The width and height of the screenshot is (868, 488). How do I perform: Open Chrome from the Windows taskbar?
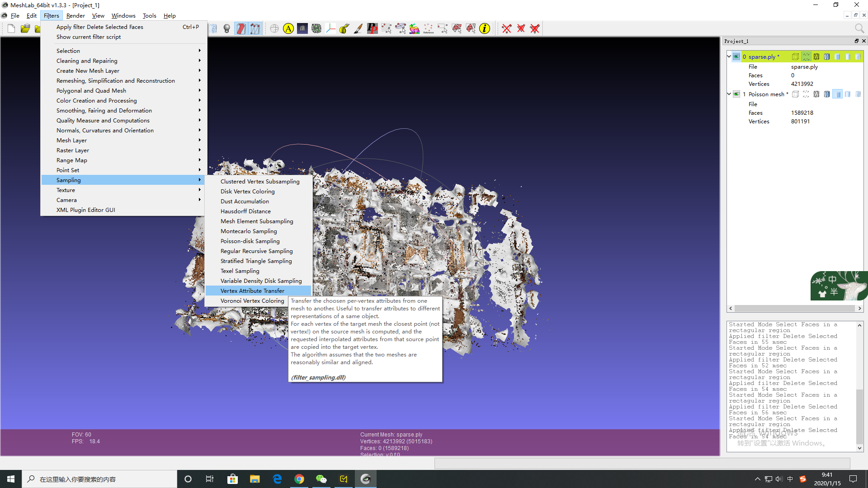[x=299, y=479]
